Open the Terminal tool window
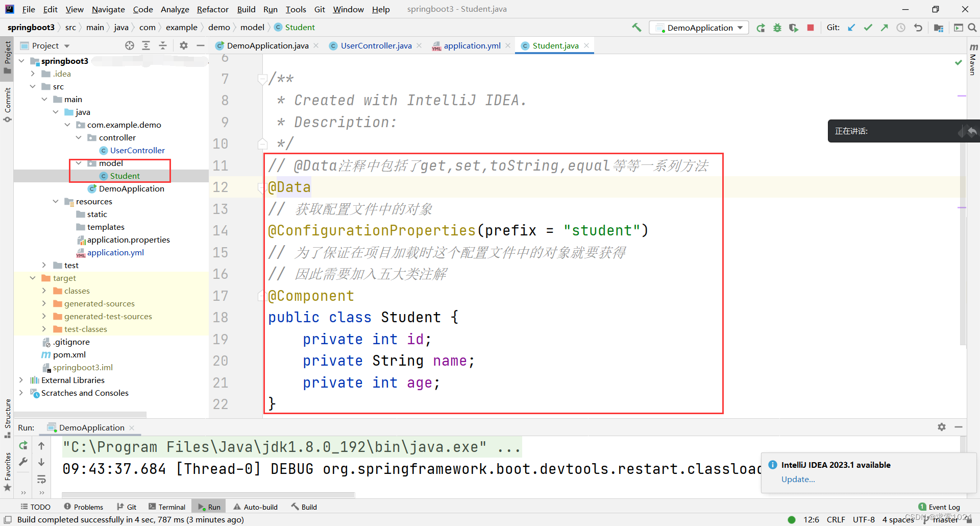Viewport: 980px width, 526px height. [x=167, y=507]
